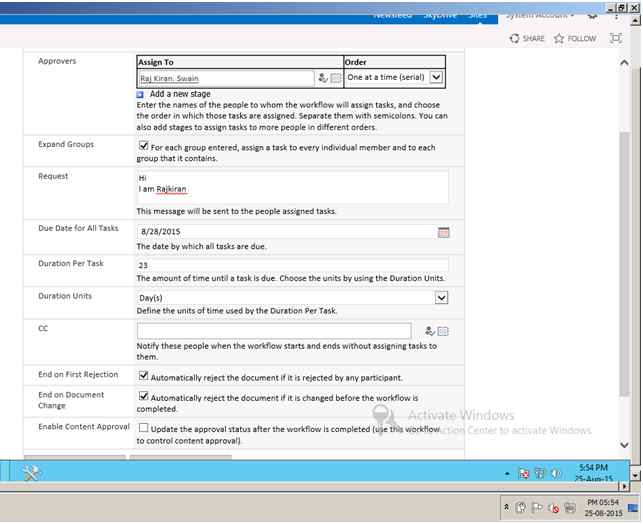Click the Duration Units label
This screenshot has width=643, height=524.
65,296
